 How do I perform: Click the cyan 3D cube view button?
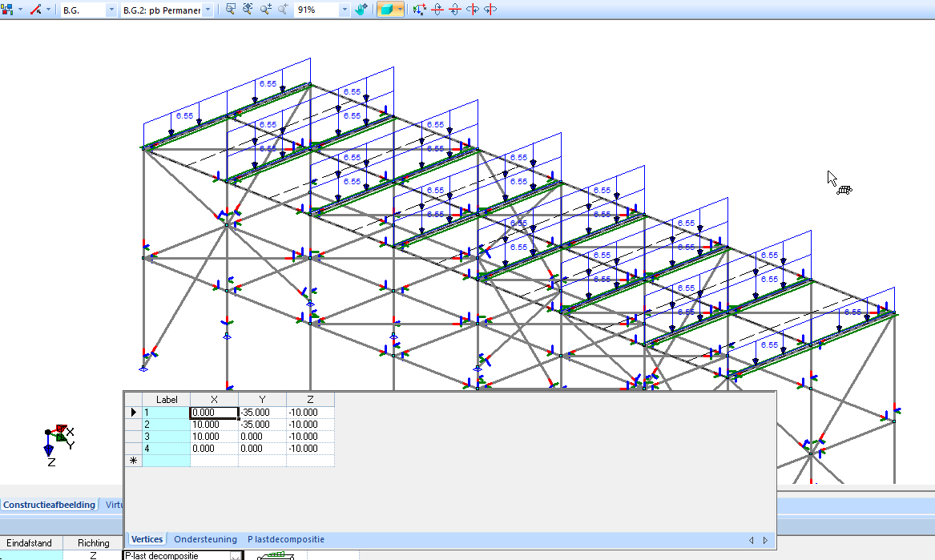click(x=386, y=10)
